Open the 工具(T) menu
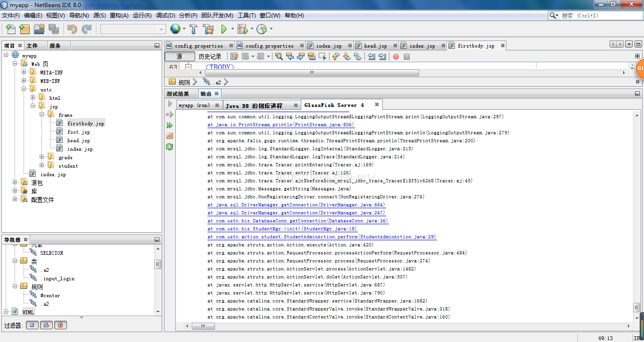Viewport: 644px width, 342px height. (246, 16)
